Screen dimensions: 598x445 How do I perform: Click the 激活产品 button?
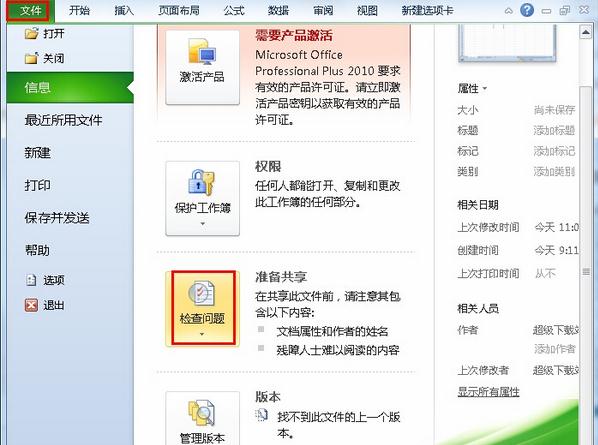pos(203,68)
